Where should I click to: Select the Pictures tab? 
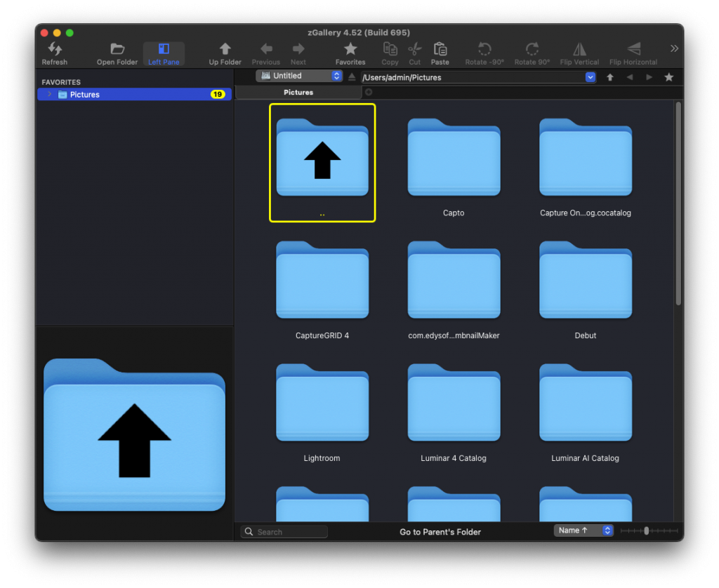(x=298, y=93)
